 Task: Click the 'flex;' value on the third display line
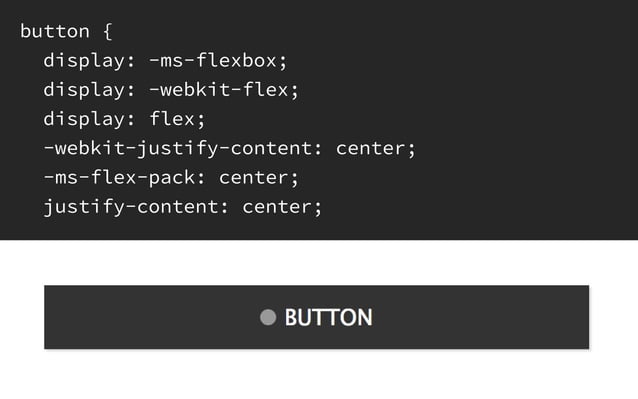pyautogui.click(x=177, y=119)
